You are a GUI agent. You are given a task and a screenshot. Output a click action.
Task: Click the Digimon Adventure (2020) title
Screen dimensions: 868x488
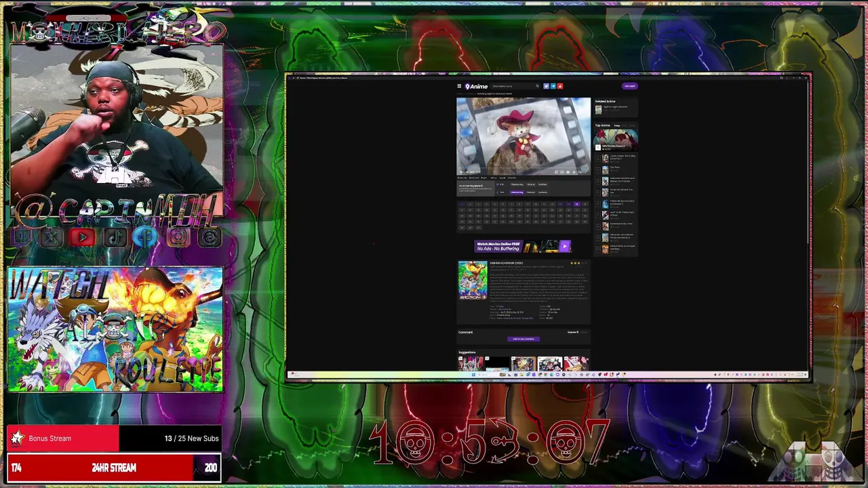click(x=507, y=263)
